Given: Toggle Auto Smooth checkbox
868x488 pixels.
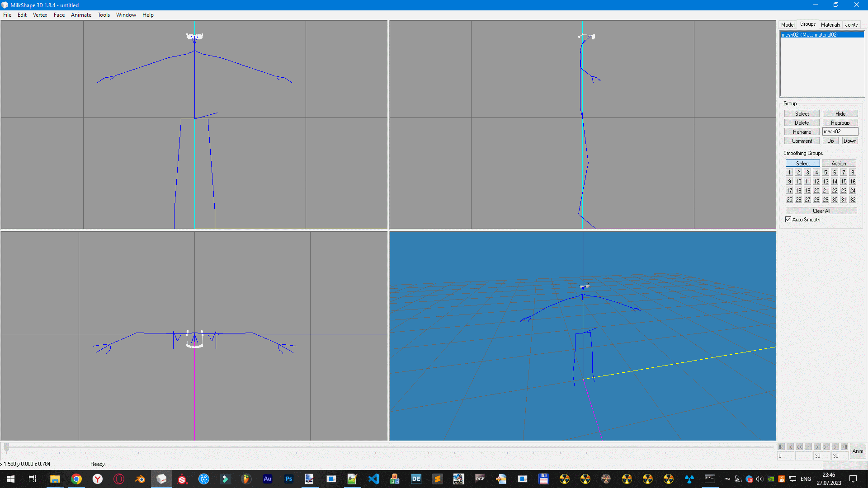Looking at the screenshot, I should 788,220.
